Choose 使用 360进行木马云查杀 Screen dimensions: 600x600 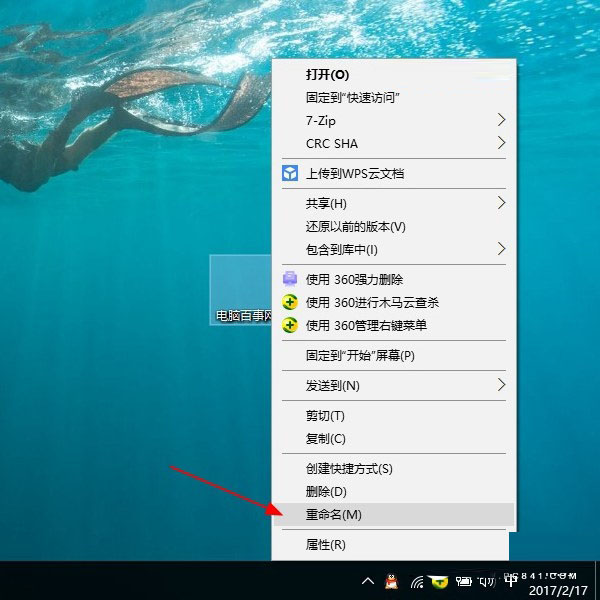click(394, 302)
